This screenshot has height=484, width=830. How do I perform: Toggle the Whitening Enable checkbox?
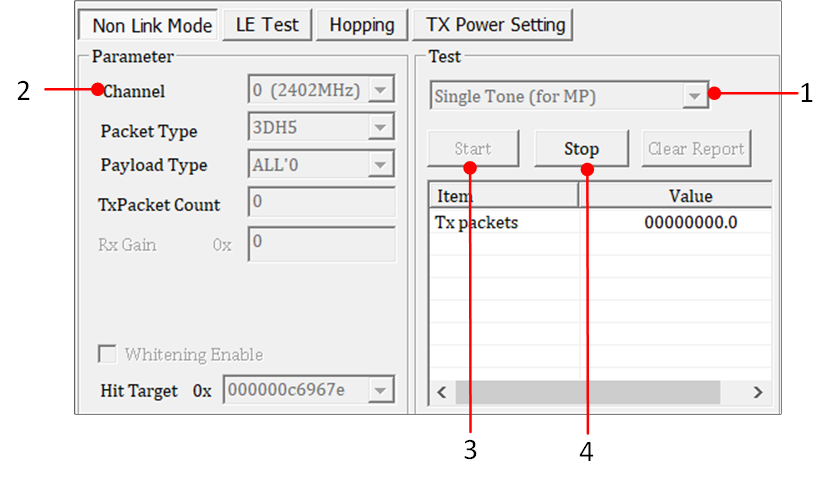tap(106, 355)
